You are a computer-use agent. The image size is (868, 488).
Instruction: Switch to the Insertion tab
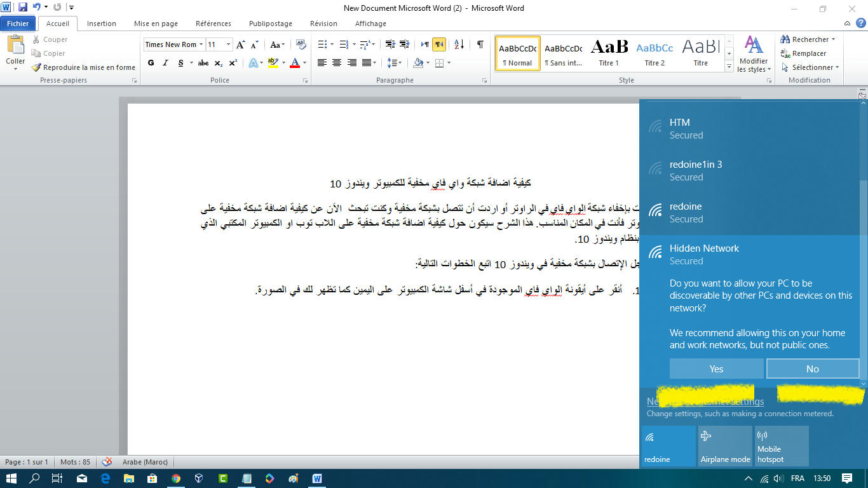click(102, 24)
